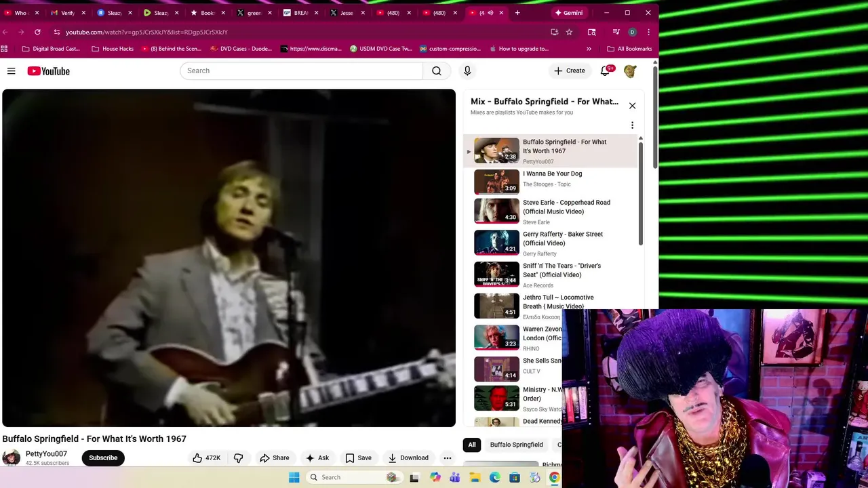Screen dimensions: 868x488
Task: Click the Ask button
Action: (317, 458)
